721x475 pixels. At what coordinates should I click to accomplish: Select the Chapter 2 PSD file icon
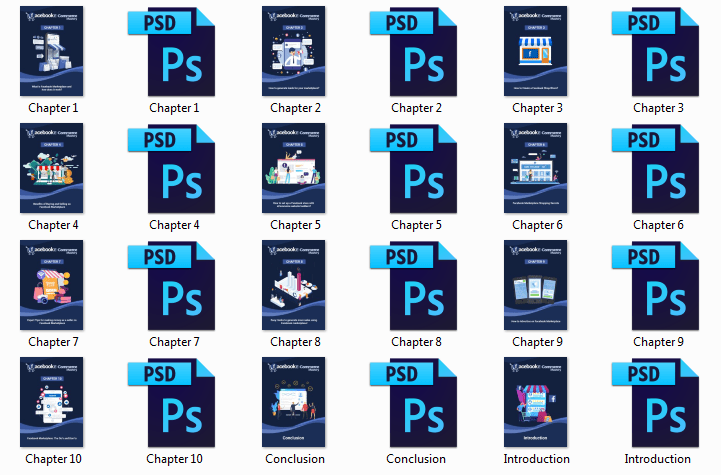coord(416,51)
